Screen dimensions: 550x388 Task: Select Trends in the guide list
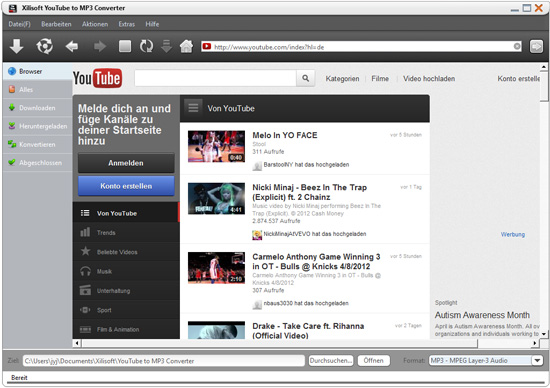[126, 232]
